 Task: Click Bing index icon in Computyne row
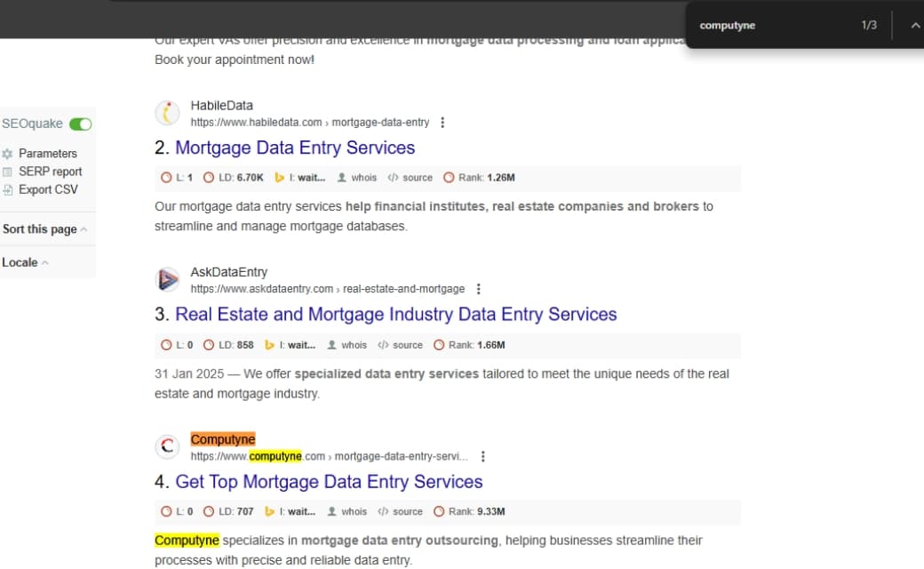[269, 512]
